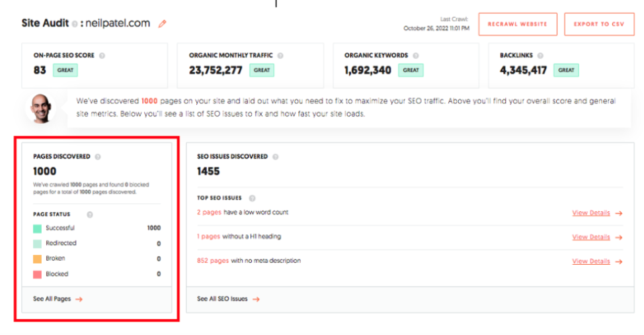Click info icon next to SEO Issues Discovered
This screenshot has height=335, width=644.
[x=276, y=157]
